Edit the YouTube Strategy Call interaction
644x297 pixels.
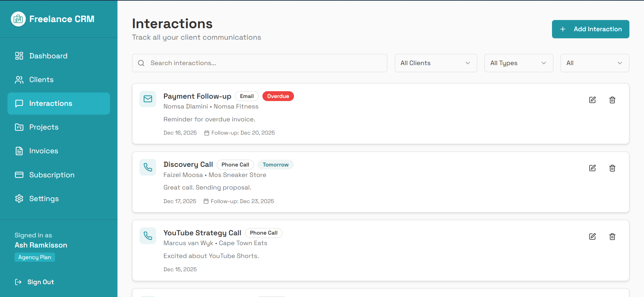pos(592,237)
